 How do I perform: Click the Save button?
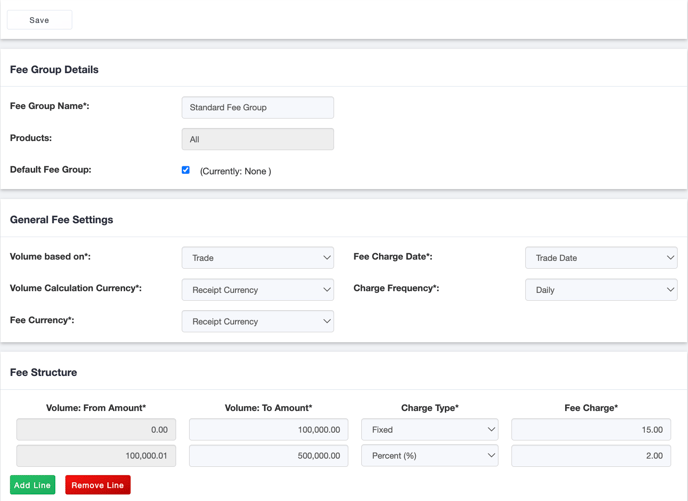click(39, 20)
